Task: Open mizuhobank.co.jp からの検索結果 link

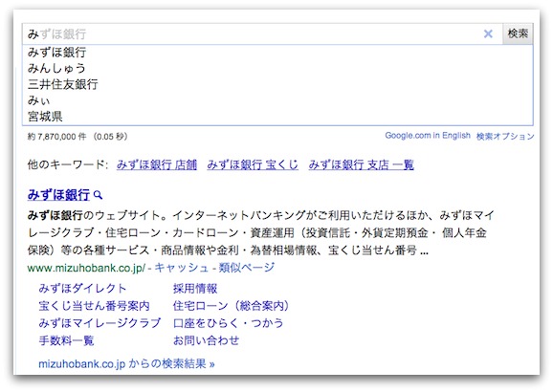Action: 126,363
